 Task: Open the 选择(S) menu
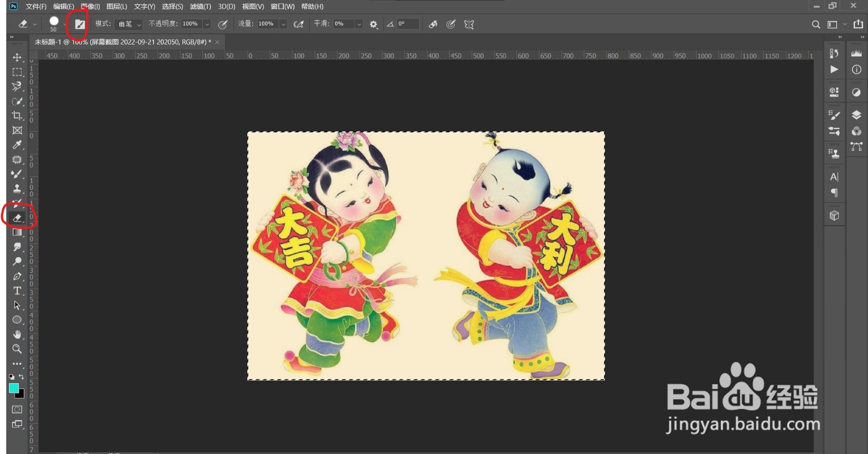(x=173, y=7)
